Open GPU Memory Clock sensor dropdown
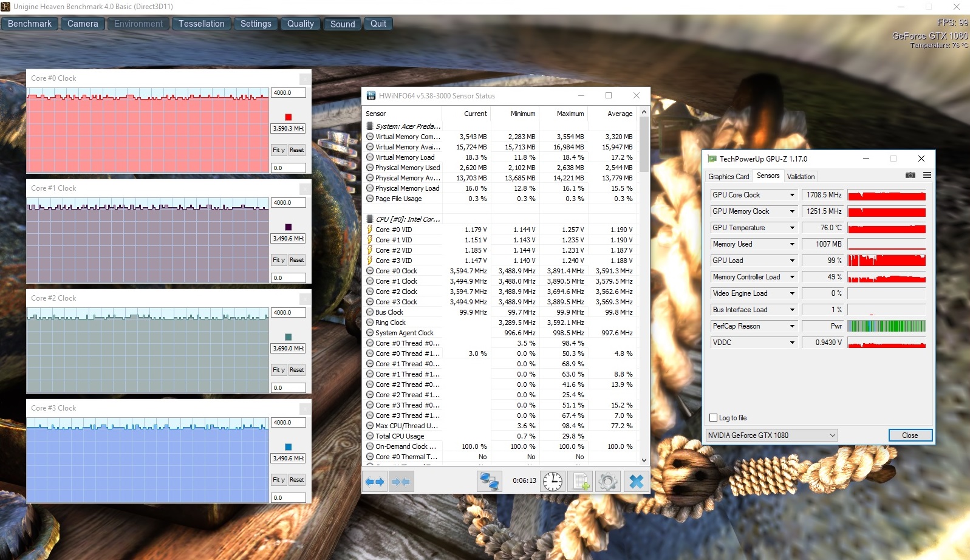970x560 pixels. point(792,211)
